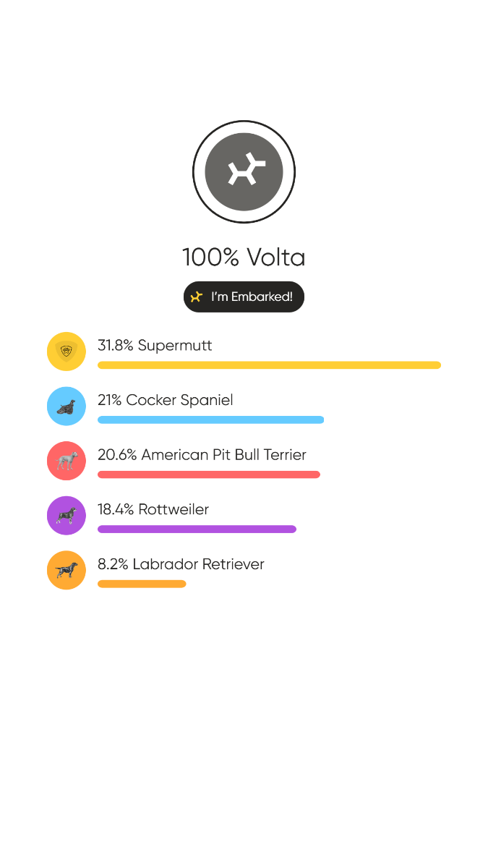Click the I'm Embarked! button
This screenshot has width=488, height=868.
[244, 297]
